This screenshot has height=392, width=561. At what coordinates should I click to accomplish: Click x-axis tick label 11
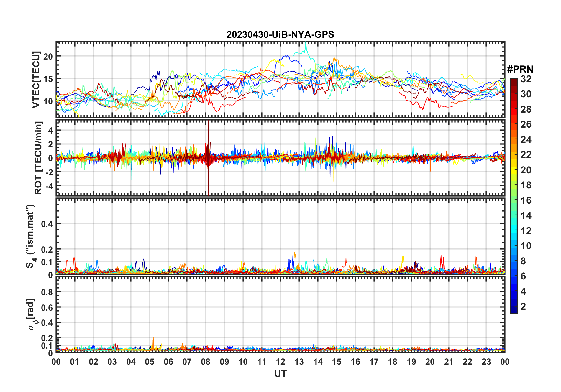262,362
